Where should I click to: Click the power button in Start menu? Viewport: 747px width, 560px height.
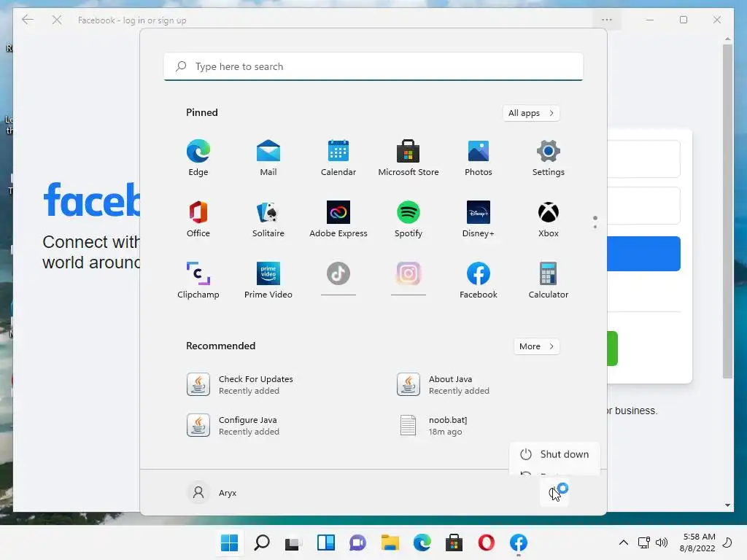pos(556,494)
